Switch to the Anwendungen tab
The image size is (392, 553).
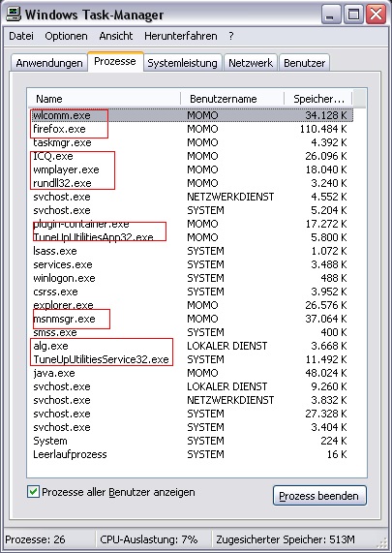pyautogui.click(x=49, y=63)
